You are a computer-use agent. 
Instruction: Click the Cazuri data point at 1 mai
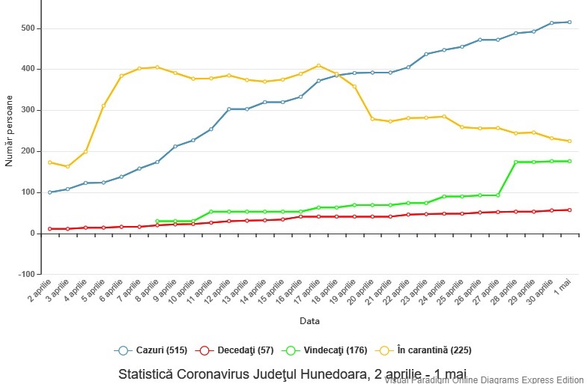tap(569, 22)
